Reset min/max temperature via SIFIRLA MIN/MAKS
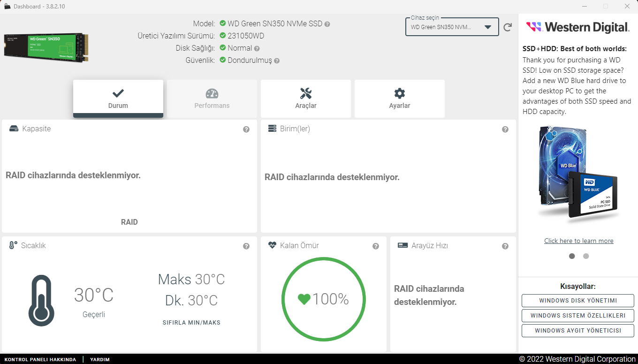This screenshot has width=638, height=364. click(x=191, y=323)
